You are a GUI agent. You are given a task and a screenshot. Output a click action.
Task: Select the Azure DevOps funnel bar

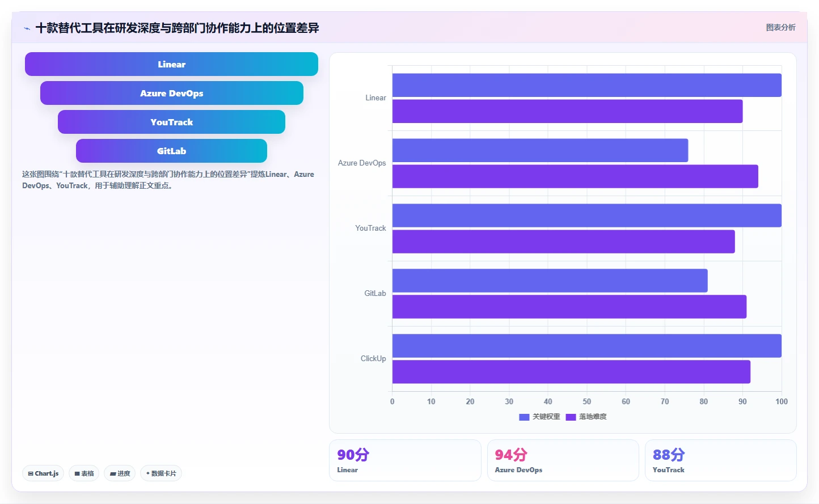point(171,93)
